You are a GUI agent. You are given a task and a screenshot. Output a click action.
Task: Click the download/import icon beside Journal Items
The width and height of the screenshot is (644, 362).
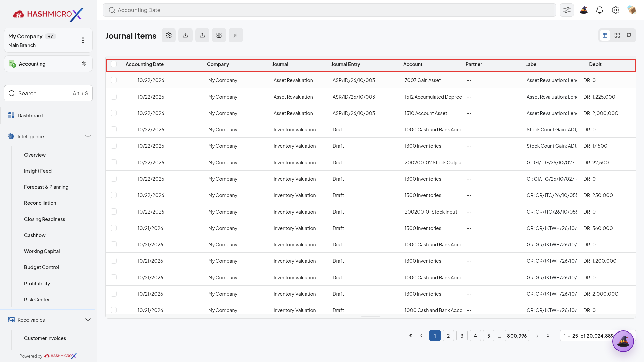pyautogui.click(x=185, y=35)
